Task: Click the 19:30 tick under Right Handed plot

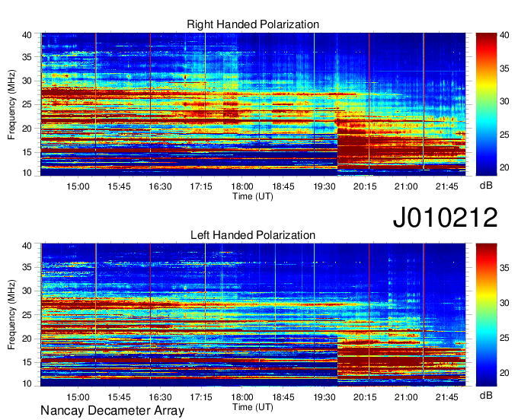Action: coord(325,186)
